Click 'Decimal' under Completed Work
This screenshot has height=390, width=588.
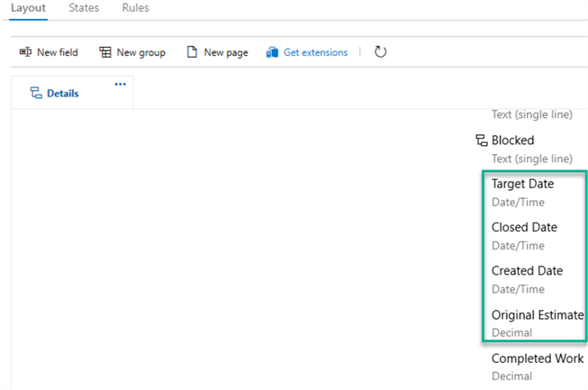tap(511, 376)
